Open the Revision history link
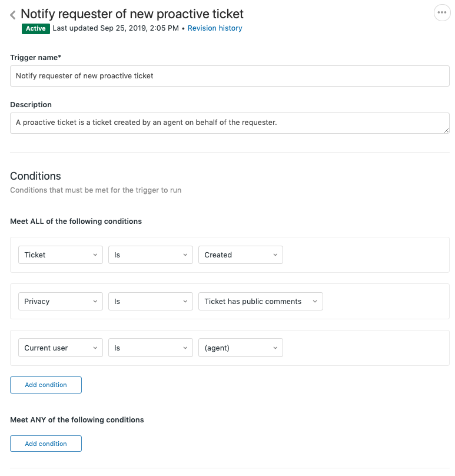The width and height of the screenshot is (455, 476). [214, 28]
